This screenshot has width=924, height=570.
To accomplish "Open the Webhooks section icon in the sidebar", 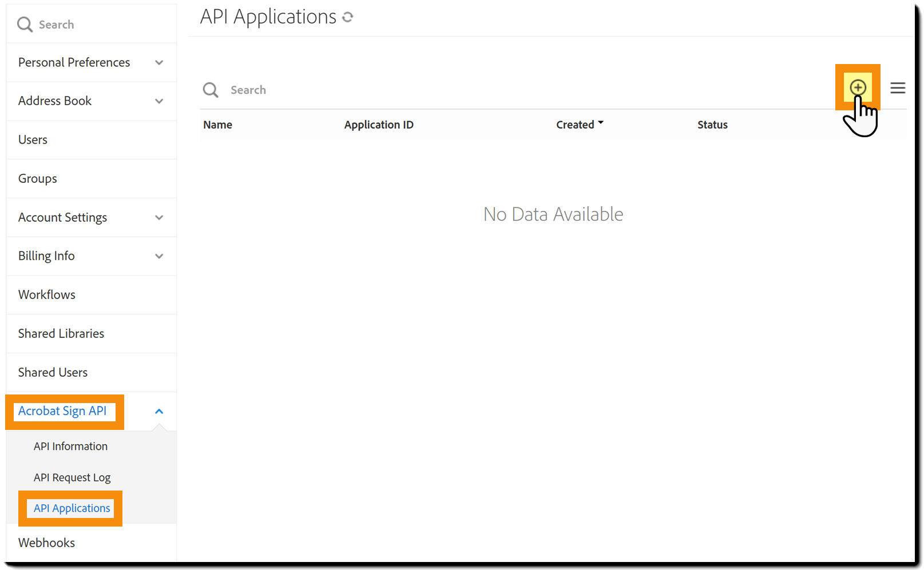I will click(x=46, y=543).
